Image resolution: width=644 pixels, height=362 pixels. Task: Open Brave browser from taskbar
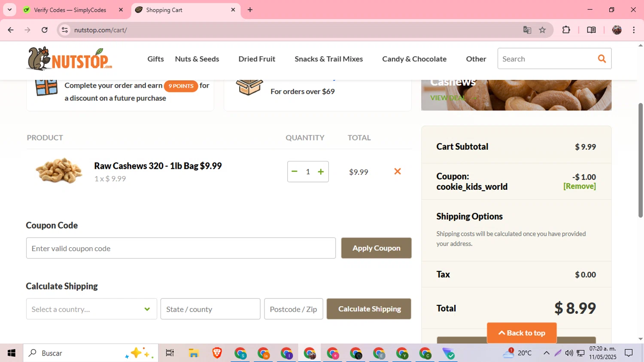point(217,353)
